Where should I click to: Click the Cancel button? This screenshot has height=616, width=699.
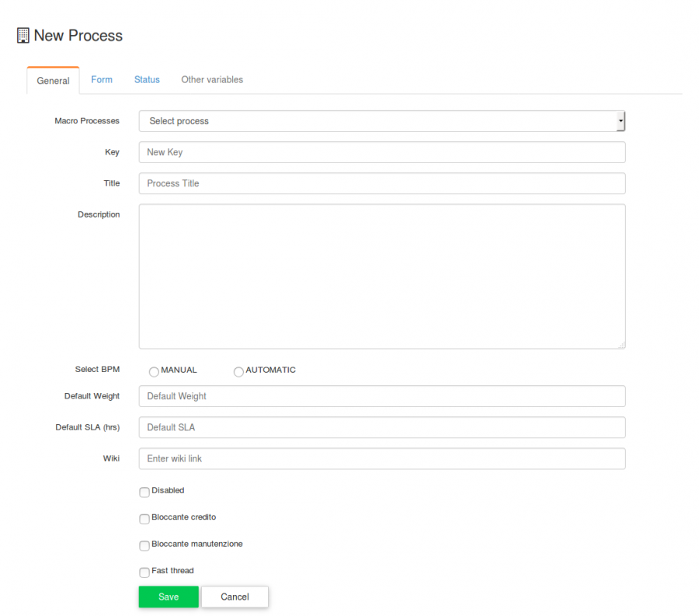pos(235,597)
